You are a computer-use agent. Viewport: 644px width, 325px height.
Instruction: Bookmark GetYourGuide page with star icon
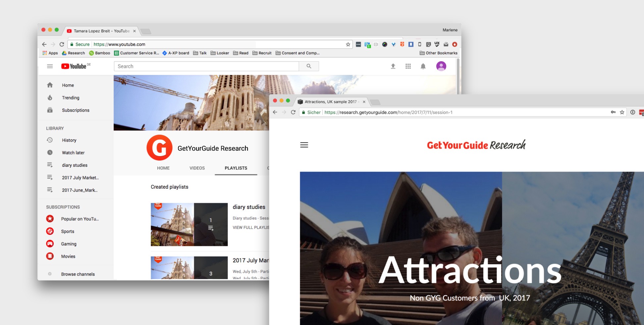pos(622,112)
